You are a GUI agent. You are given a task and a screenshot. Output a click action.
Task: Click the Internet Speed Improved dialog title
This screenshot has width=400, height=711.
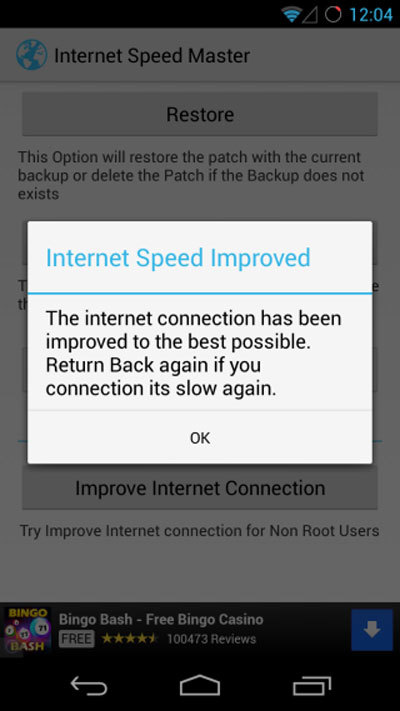point(178,258)
